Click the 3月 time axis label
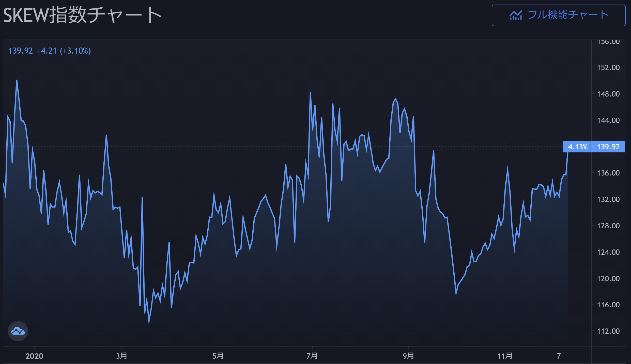This screenshot has width=631, height=364. tap(121, 356)
